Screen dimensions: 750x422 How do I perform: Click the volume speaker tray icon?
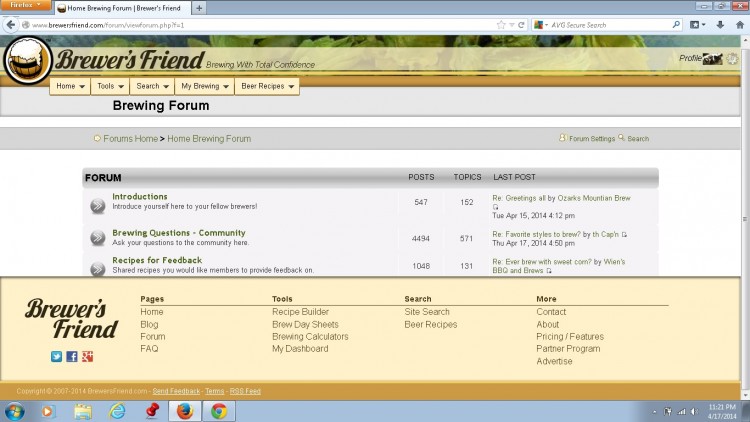[x=694, y=411]
